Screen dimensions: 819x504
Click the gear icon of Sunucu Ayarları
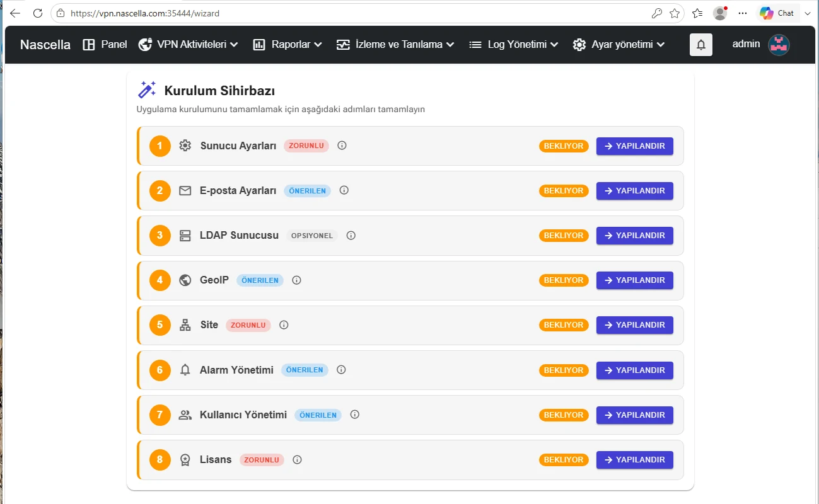click(x=185, y=146)
